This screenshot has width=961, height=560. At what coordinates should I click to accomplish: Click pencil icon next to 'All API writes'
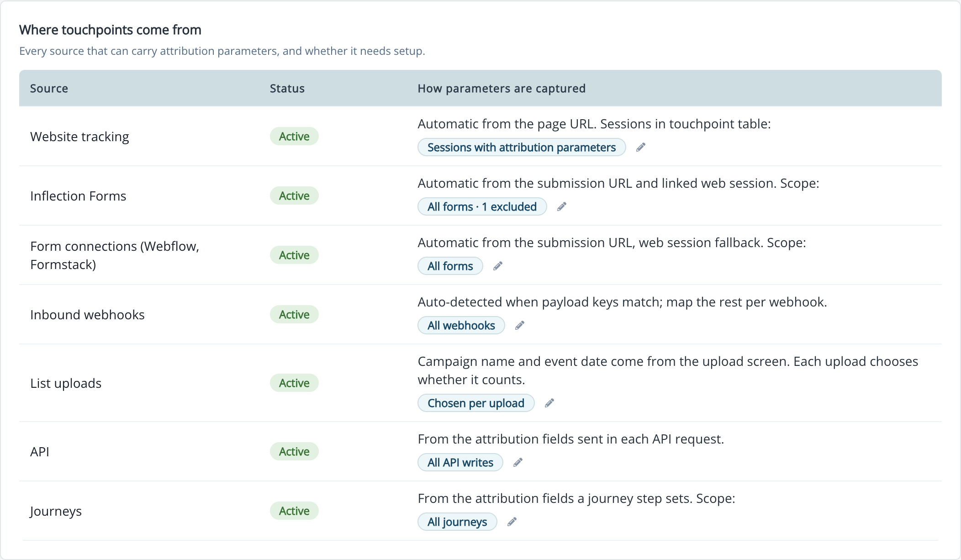click(518, 462)
